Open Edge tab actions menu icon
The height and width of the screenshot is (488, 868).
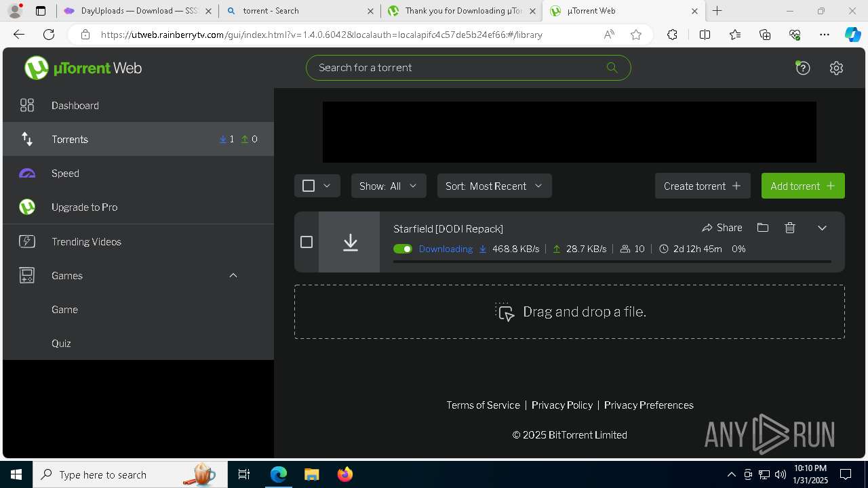[x=41, y=11]
